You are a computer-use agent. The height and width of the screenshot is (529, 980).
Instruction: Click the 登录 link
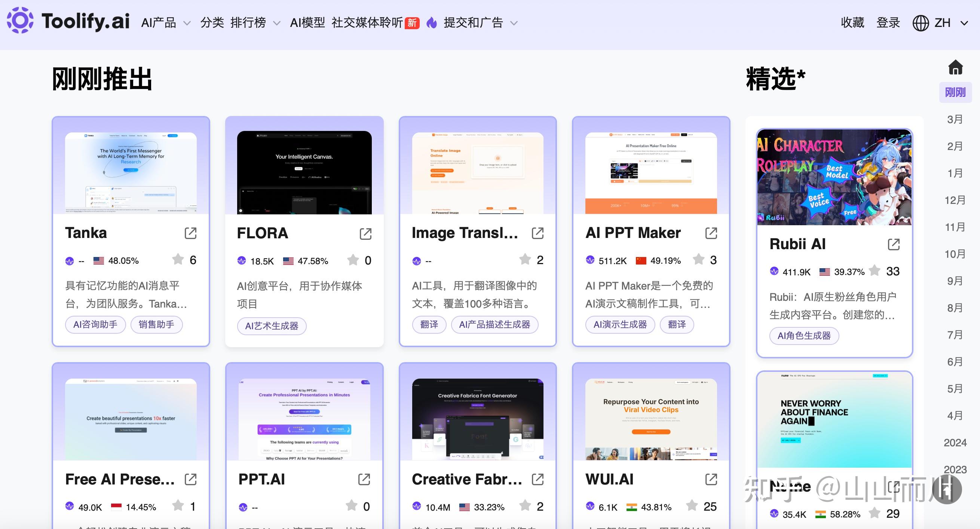click(888, 23)
